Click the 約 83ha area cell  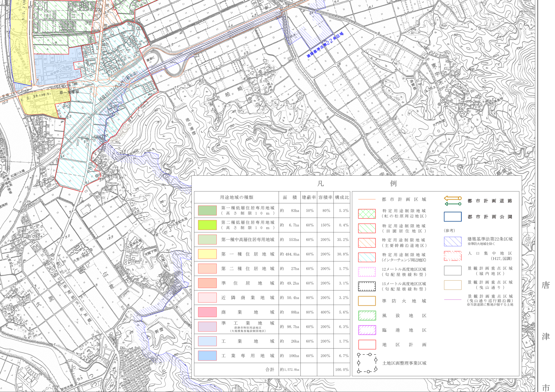(x=290, y=211)
